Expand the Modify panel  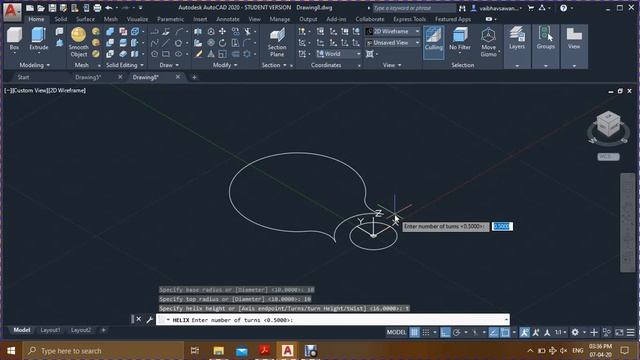(x=225, y=65)
